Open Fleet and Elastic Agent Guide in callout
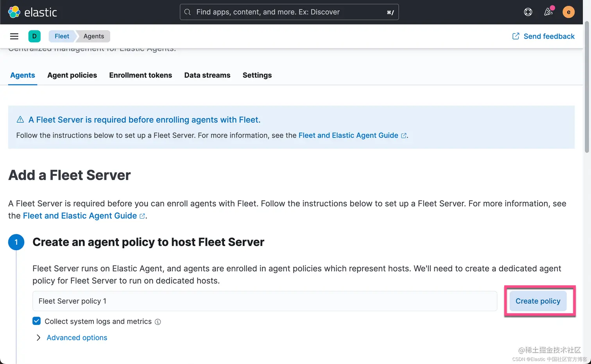Image resolution: width=591 pixels, height=364 pixels. [348, 135]
